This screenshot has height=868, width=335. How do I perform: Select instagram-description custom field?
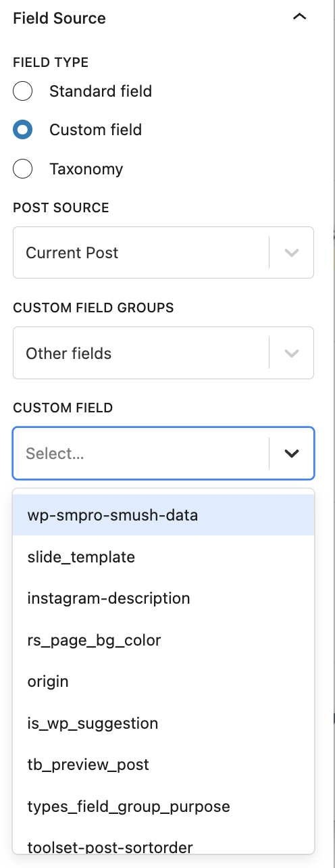(x=163, y=598)
